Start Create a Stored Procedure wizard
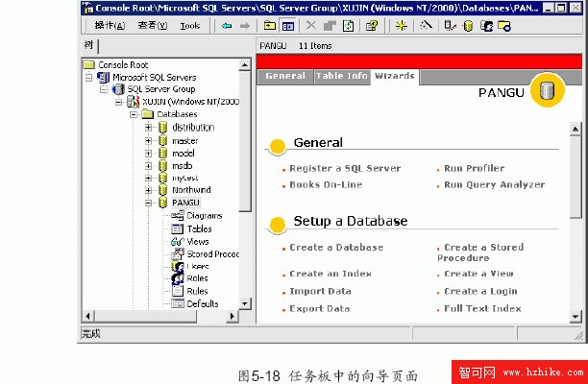588x384 pixels. (480, 252)
